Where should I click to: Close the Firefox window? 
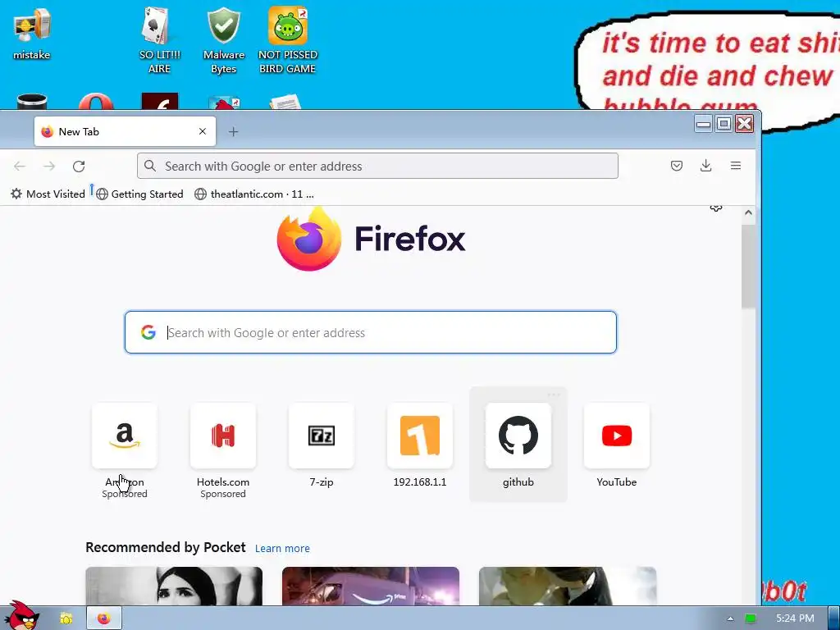745,125
